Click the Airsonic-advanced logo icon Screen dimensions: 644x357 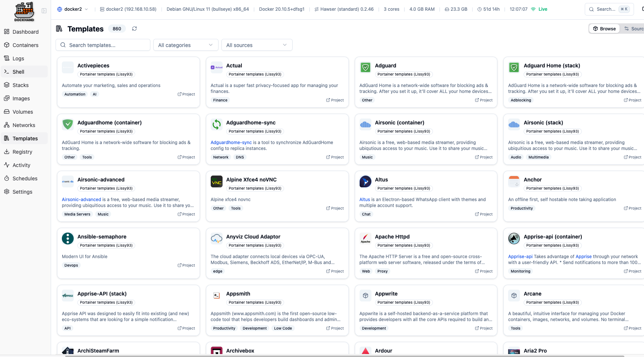click(68, 181)
